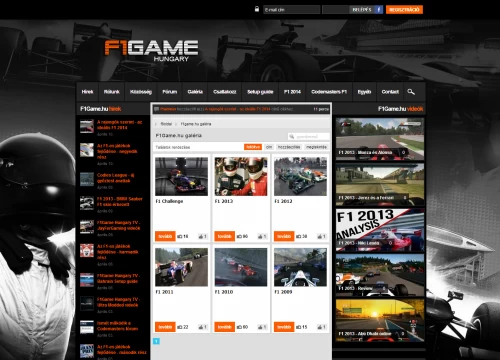Click the orange Regisztráció button
The height and width of the screenshot is (360, 500).
(404, 10)
